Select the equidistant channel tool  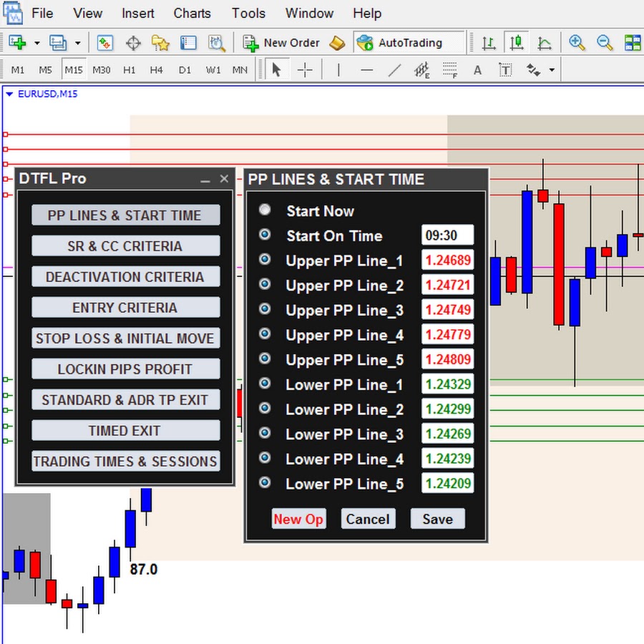coord(422,70)
